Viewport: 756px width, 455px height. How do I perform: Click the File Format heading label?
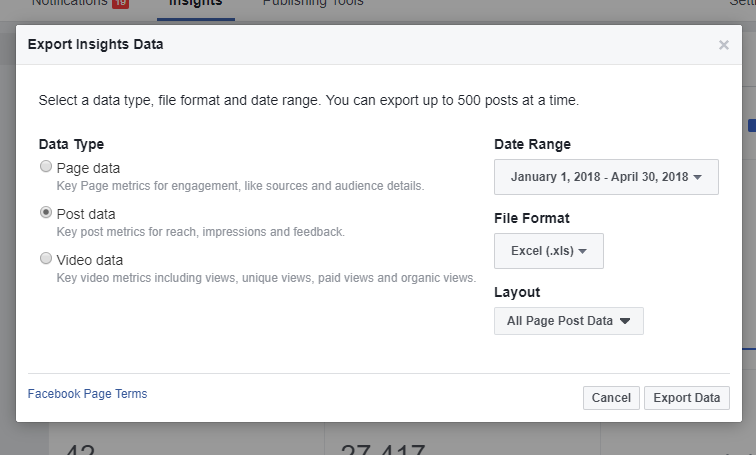[532, 218]
